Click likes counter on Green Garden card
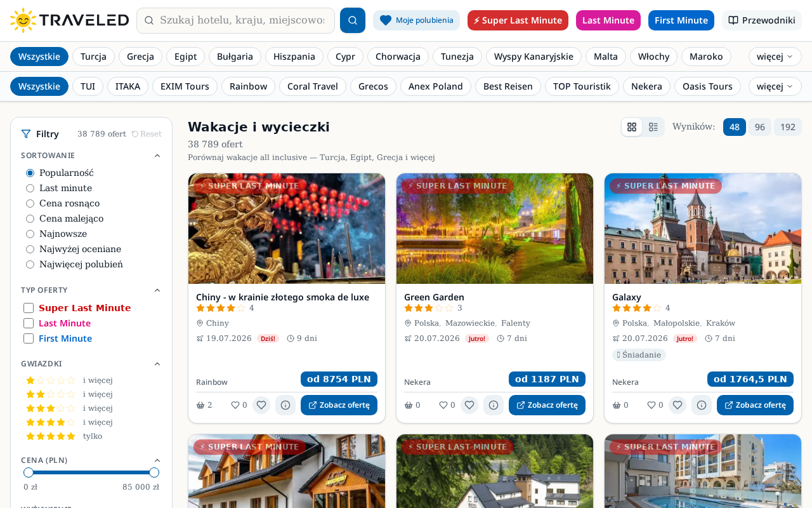 [447, 405]
